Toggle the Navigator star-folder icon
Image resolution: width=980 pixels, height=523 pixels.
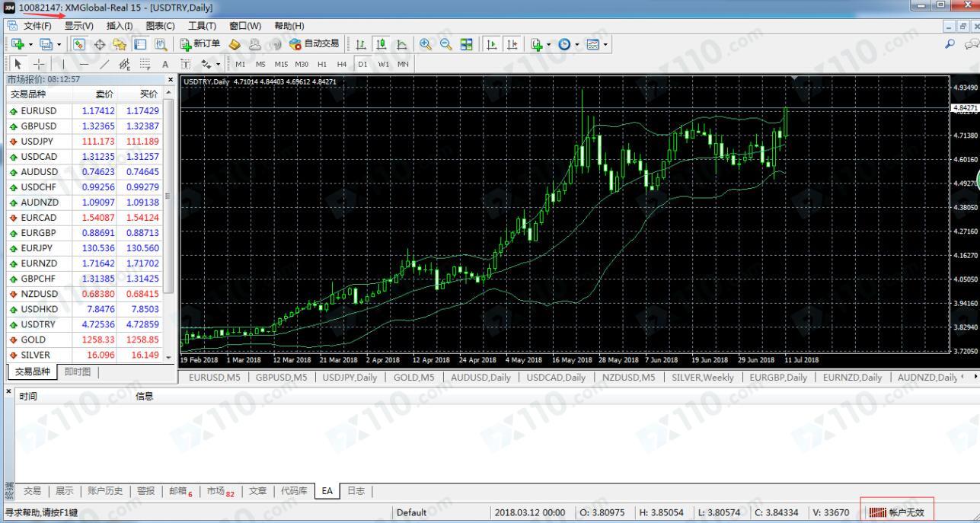[120, 44]
